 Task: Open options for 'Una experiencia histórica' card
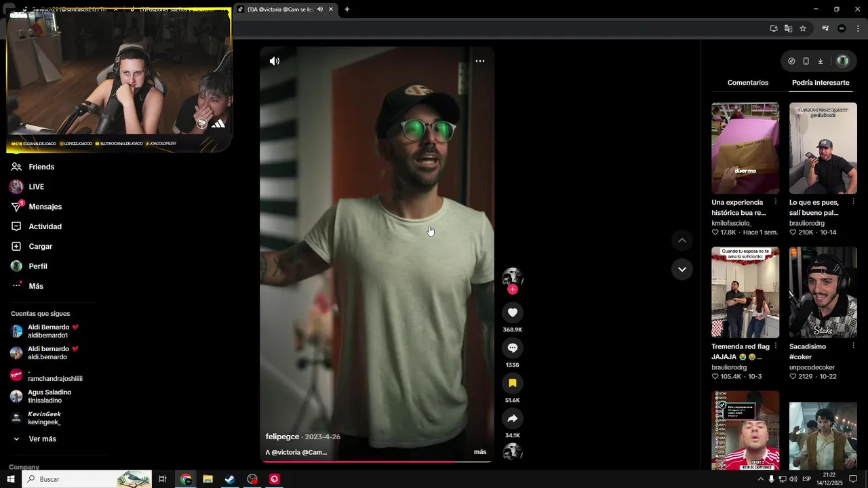(x=776, y=202)
